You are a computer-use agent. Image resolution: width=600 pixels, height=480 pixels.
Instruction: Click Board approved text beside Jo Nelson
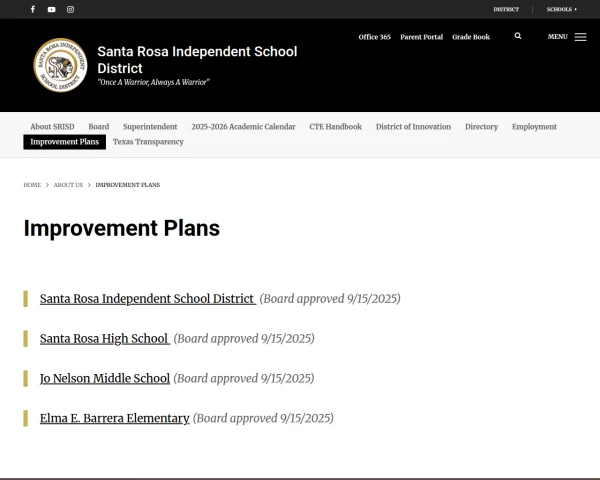point(244,378)
